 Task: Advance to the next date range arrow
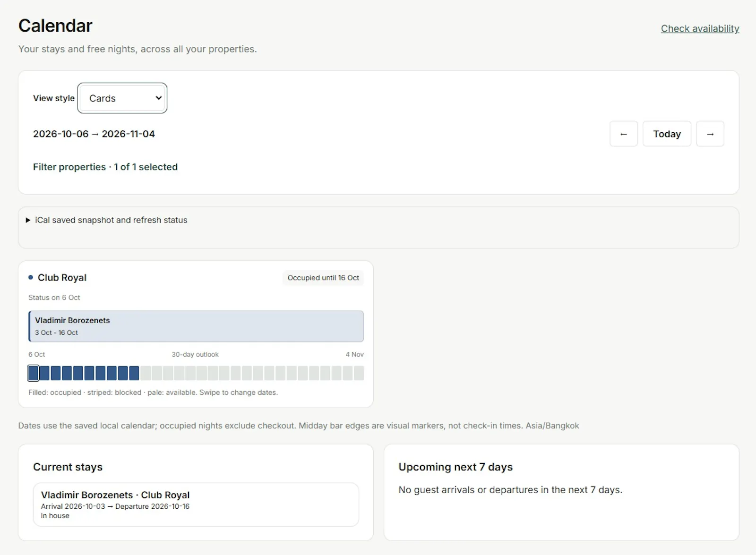point(710,134)
